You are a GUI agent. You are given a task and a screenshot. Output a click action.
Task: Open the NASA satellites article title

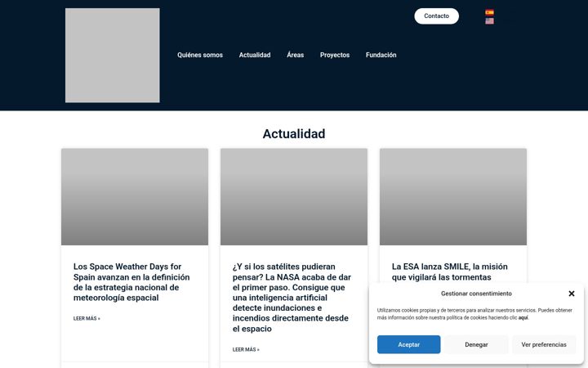[292, 298]
